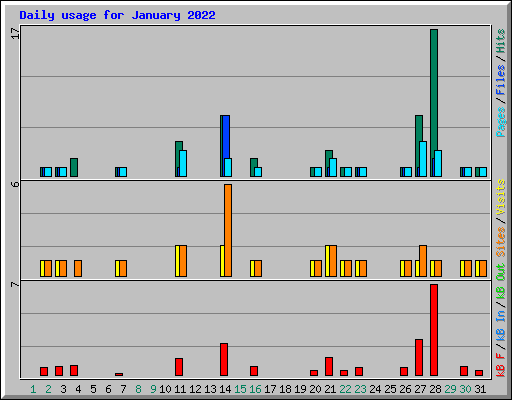Click the day "31" axis label
The width and height of the screenshot is (512, 400).
(480, 389)
